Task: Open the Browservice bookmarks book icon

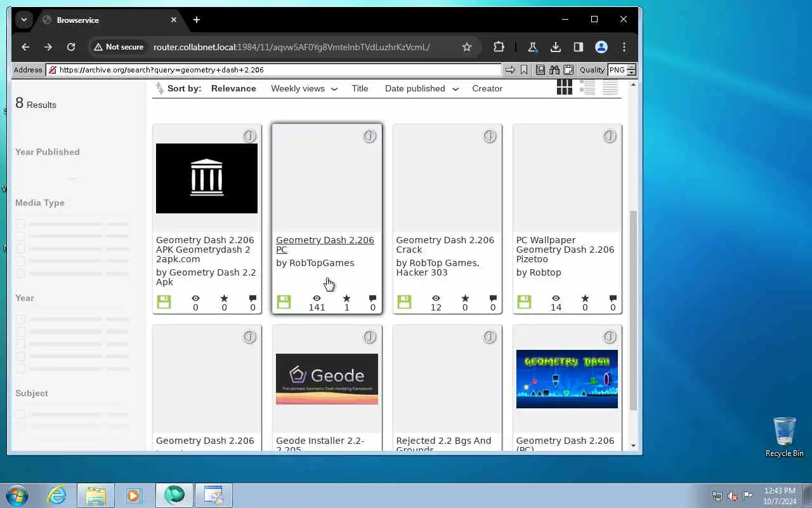Action: click(540, 70)
